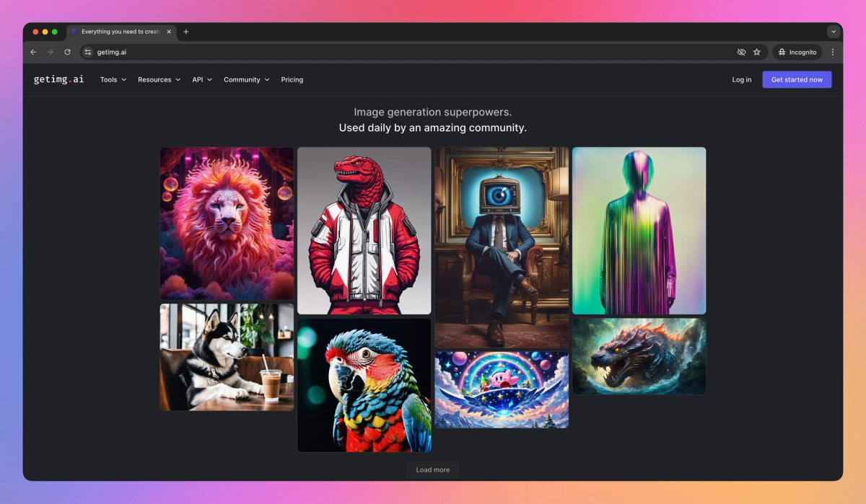The image size is (866, 504).
Task: Minimize the window with the yellow button
Action: 45,32
